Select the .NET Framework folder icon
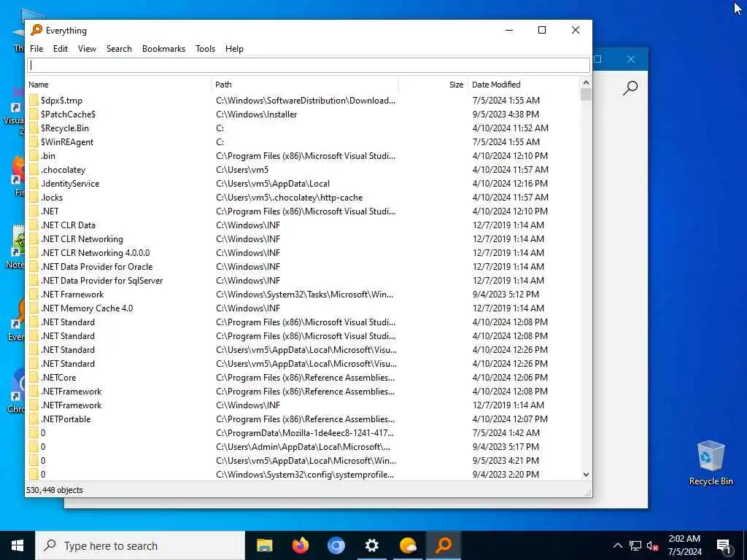Screen dimensions: 747x560 tap(34, 295)
